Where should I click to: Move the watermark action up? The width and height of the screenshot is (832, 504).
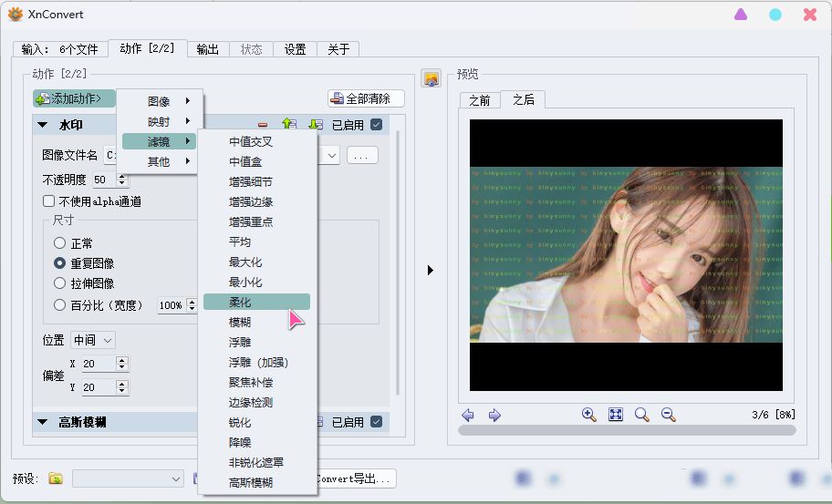click(289, 125)
